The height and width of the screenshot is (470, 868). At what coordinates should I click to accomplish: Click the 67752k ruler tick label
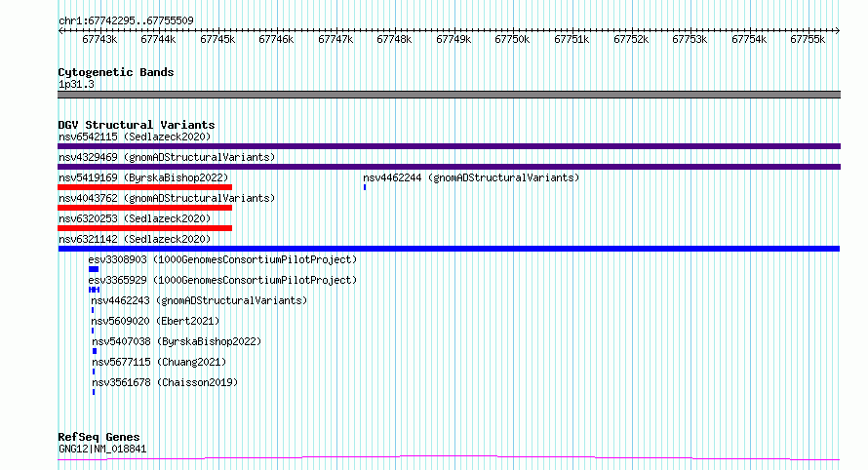[631, 40]
